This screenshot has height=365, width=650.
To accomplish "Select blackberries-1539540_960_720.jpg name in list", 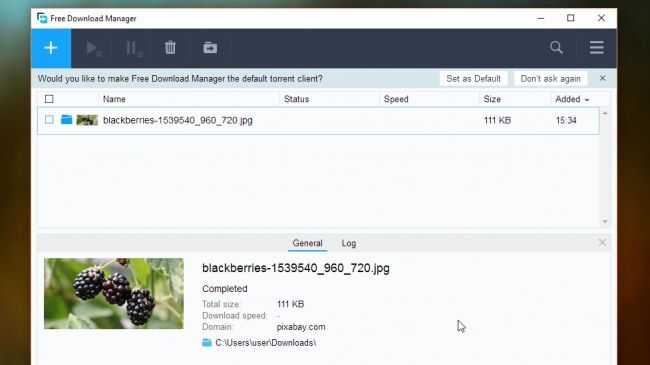I will 178,120.
